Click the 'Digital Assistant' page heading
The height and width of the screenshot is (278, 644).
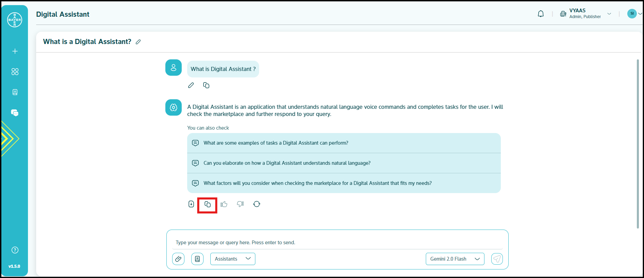click(x=63, y=14)
